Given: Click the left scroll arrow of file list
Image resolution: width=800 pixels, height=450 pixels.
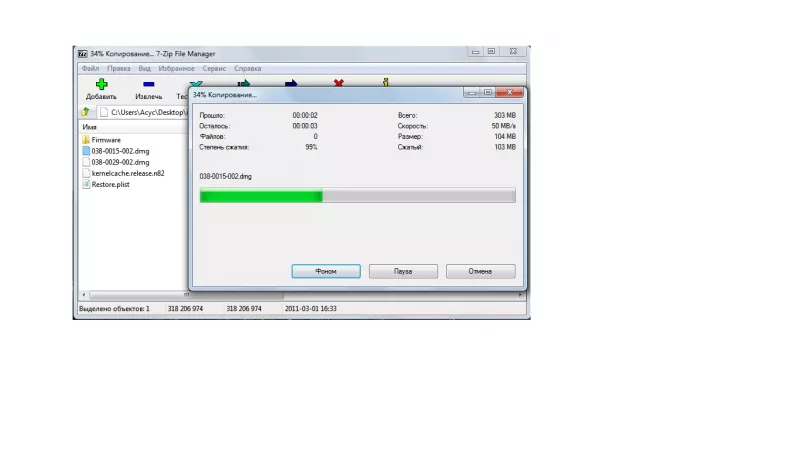Looking at the screenshot, I should coord(84,295).
